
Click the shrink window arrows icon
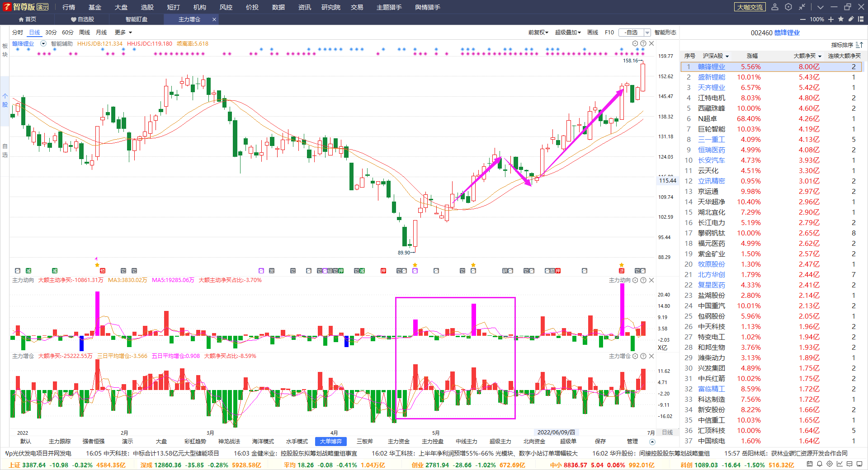pos(802,7)
